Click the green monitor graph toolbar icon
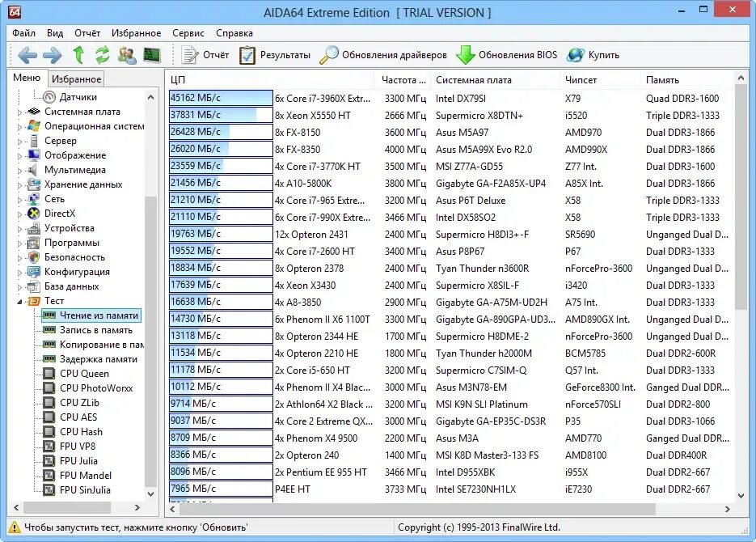Screen dimensions: 756x542 (x=152, y=55)
